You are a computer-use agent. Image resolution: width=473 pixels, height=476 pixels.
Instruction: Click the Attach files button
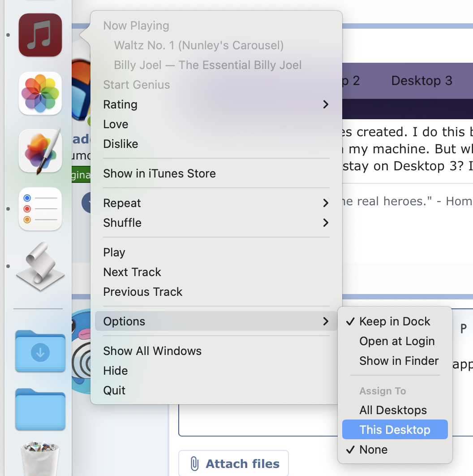[233, 463]
